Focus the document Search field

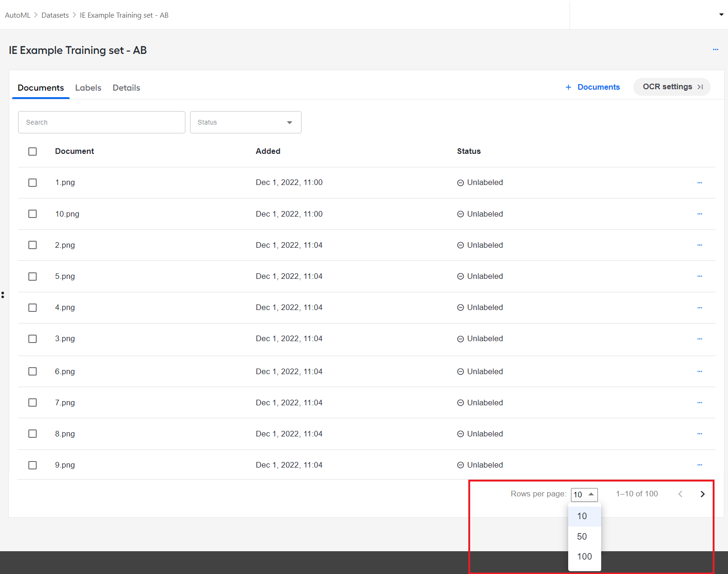(x=102, y=122)
